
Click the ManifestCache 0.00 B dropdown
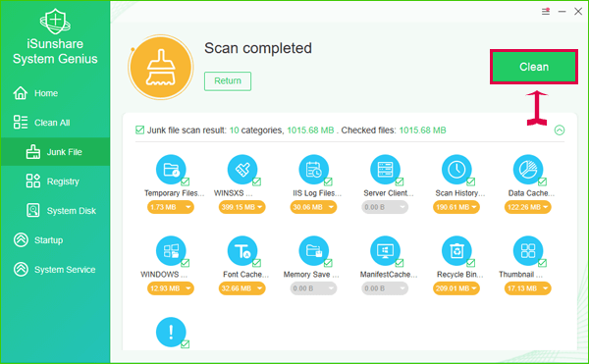(x=385, y=288)
